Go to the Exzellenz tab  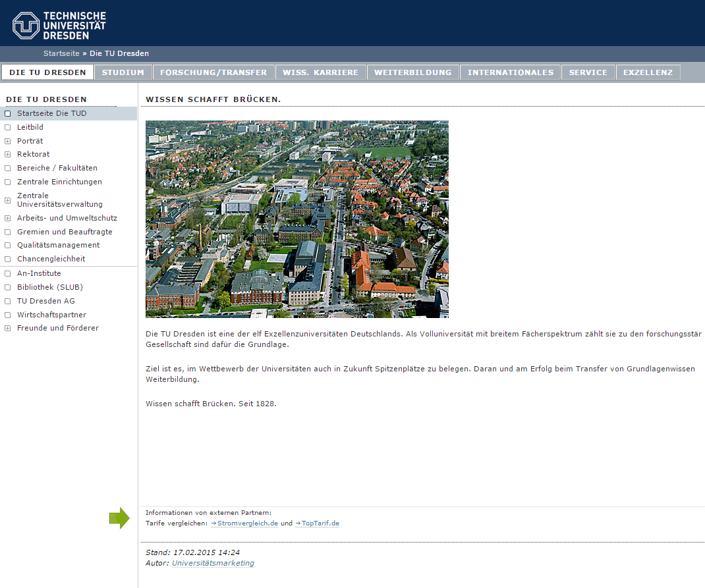(x=648, y=72)
